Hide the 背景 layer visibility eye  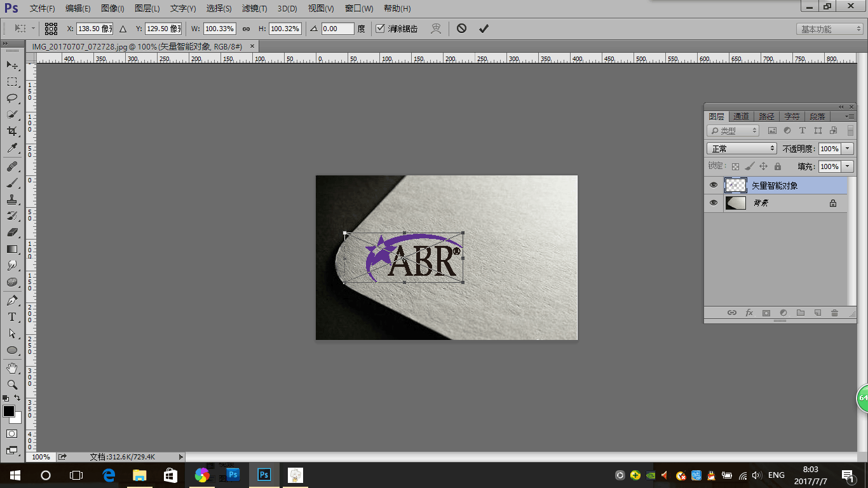714,203
